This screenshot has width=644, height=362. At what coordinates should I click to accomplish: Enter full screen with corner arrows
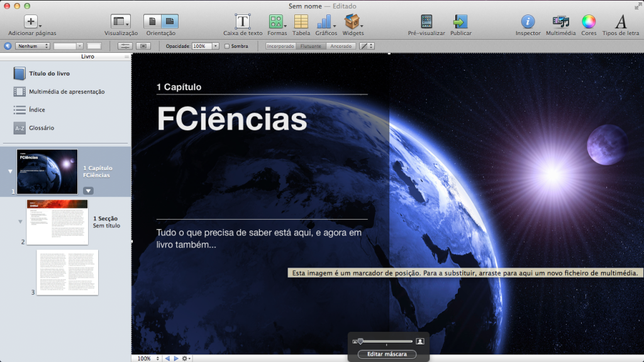[638, 6]
